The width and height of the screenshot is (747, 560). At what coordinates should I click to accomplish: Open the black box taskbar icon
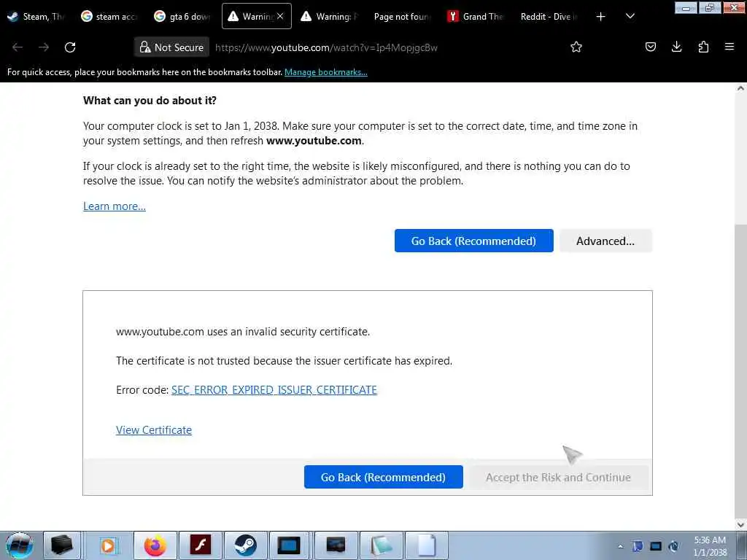[x=62, y=545]
